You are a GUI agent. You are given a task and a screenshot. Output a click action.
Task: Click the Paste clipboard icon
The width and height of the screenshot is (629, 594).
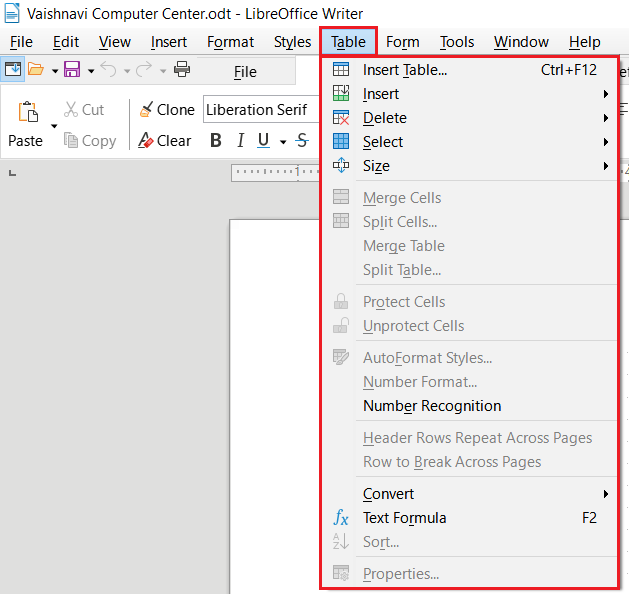point(28,112)
